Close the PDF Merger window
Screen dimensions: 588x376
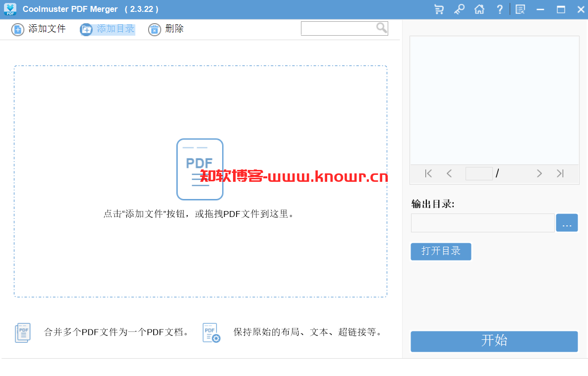[581, 9]
